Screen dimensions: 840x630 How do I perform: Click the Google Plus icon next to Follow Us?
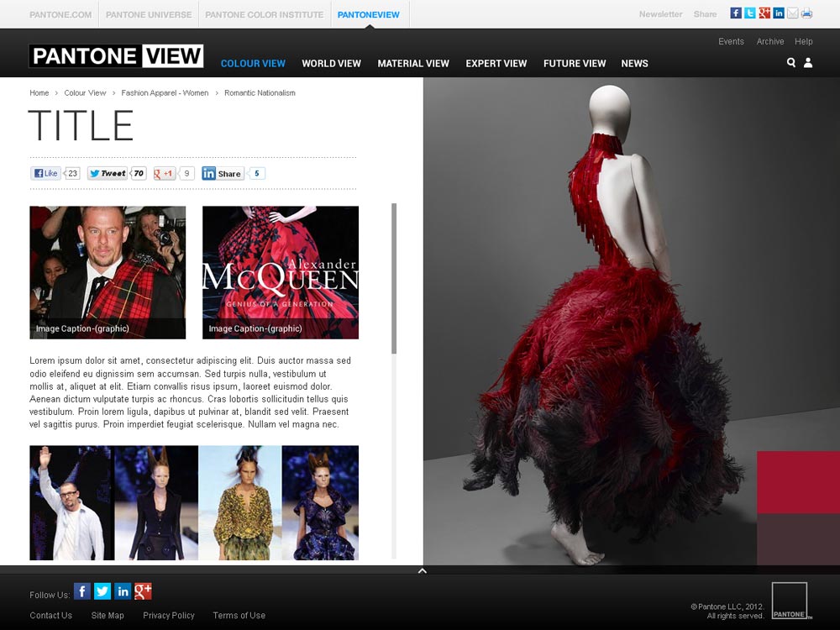[x=143, y=591]
